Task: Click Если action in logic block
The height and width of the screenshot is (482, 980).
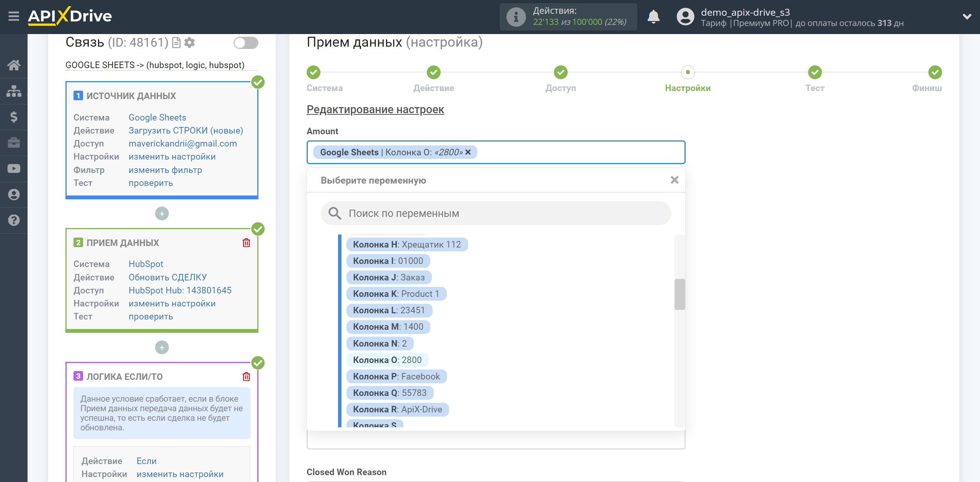Action: point(147,461)
